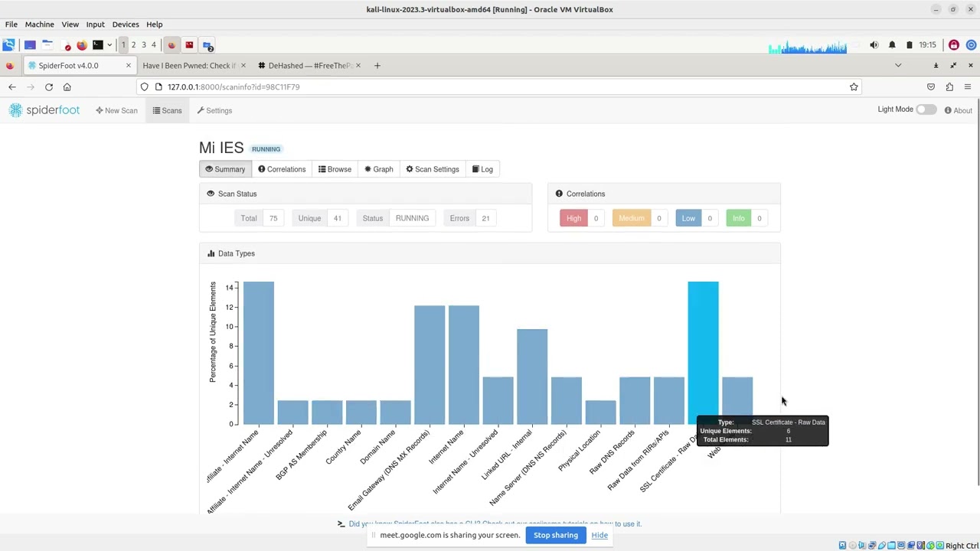Open the VirtualBox File menu
Image resolution: width=980 pixels, height=551 pixels.
point(11,24)
